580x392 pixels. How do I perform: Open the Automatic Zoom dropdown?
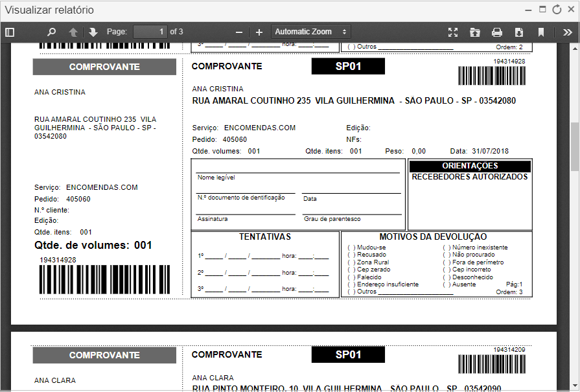coord(310,32)
